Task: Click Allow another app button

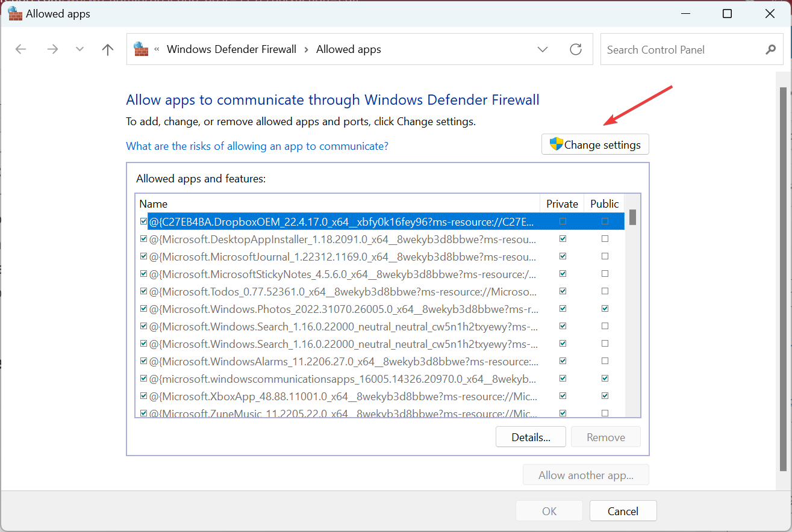Action: (586, 475)
